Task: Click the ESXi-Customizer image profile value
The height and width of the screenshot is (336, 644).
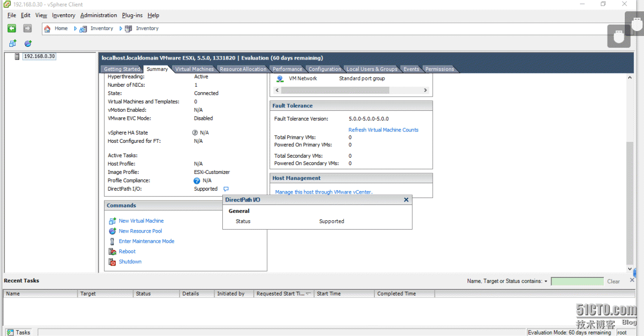Action: [x=212, y=172]
